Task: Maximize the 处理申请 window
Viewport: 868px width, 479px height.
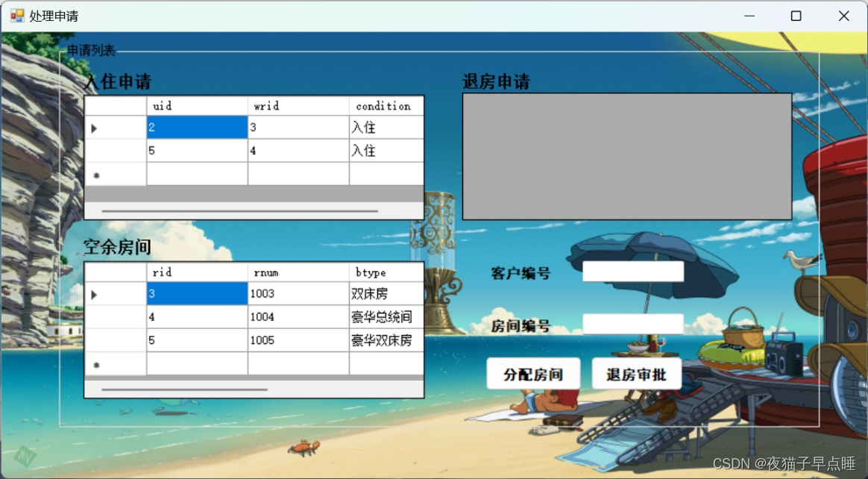Action: [796, 16]
